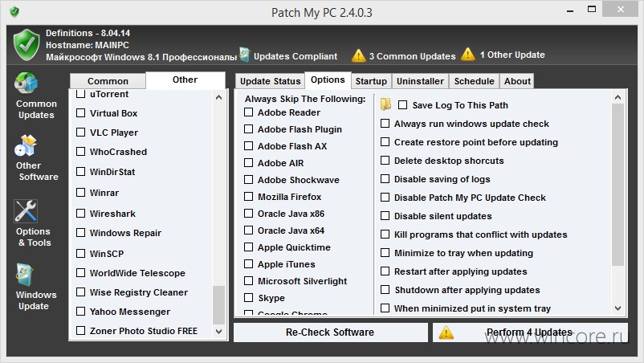
Task: Select the Wireshark checkbox
Action: pos(81,213)
